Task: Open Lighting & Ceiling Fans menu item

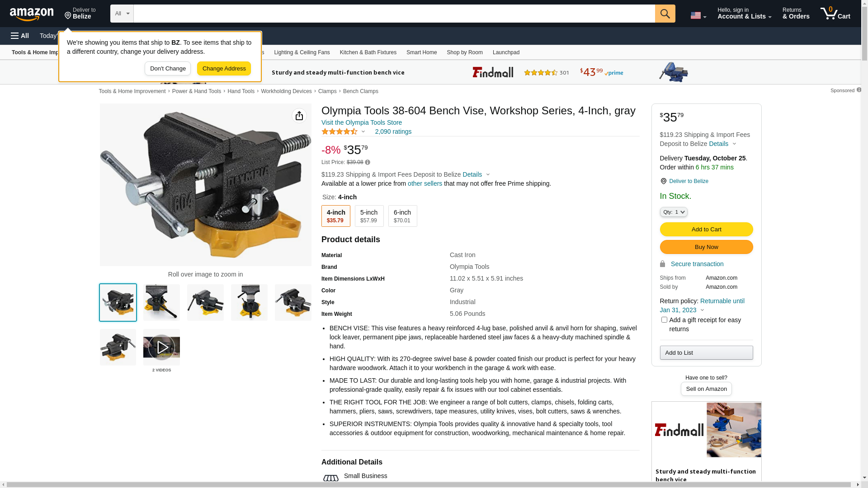Action: pos(302,52)
